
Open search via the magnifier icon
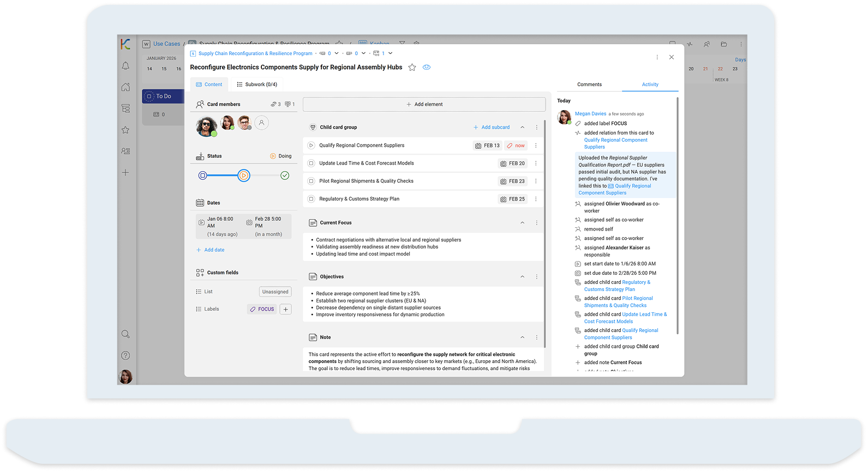pyautogui.click(x=125, y=334)
